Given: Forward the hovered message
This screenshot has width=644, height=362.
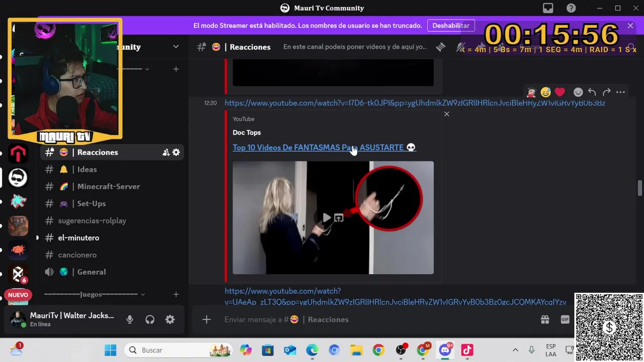Looking at the screenshot, I should 606,92.
